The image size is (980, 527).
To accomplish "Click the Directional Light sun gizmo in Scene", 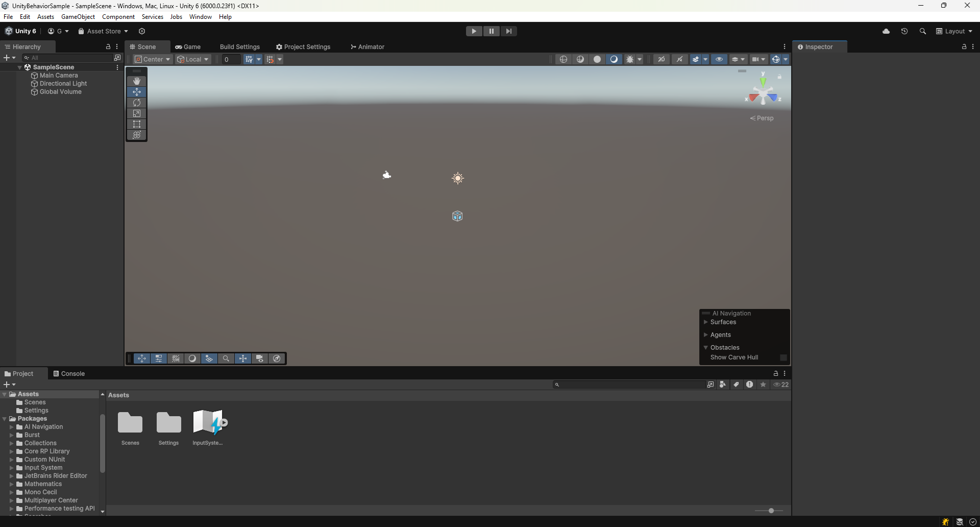I will point(458,178).
